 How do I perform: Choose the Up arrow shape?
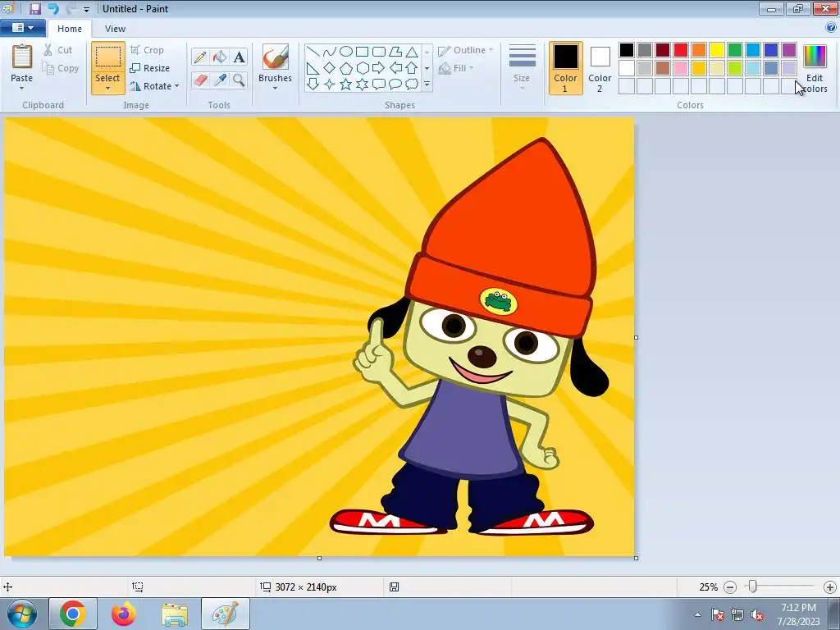pyautogui.click(x=412, y=68)
